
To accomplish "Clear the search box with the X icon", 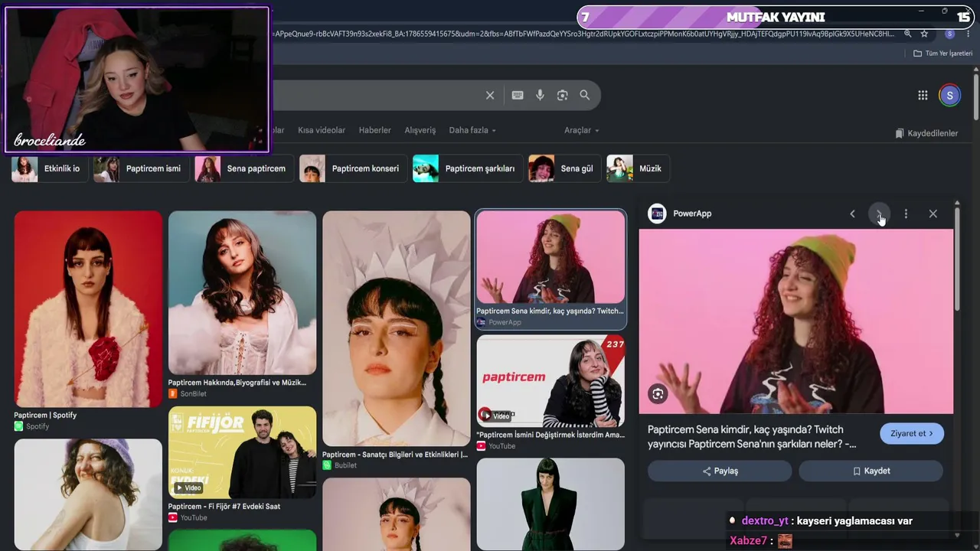I will point(490,95).
